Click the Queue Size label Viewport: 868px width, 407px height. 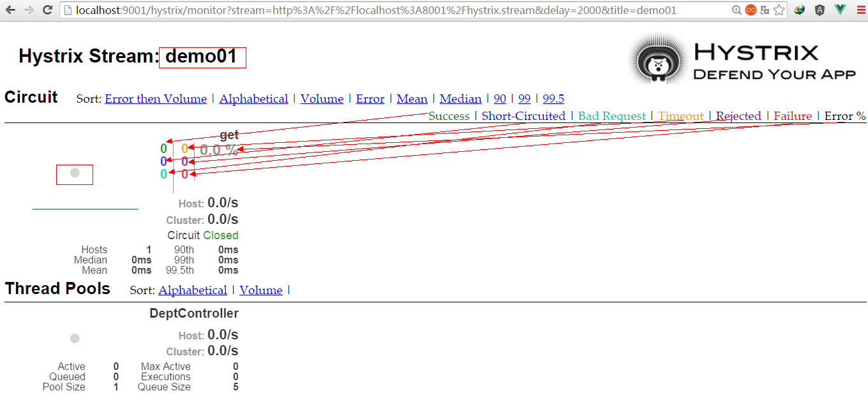164,387
